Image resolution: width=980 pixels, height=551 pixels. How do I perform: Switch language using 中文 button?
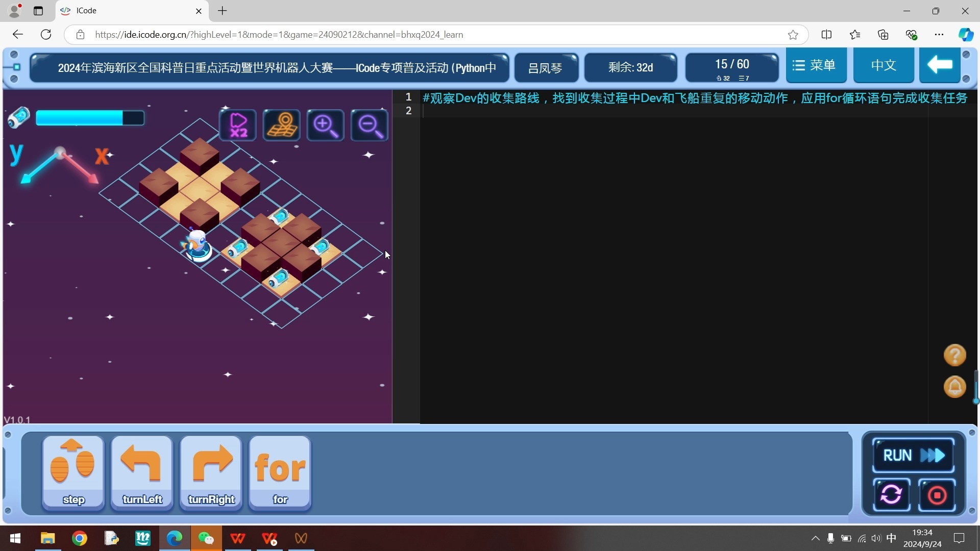tap(884, 65)
